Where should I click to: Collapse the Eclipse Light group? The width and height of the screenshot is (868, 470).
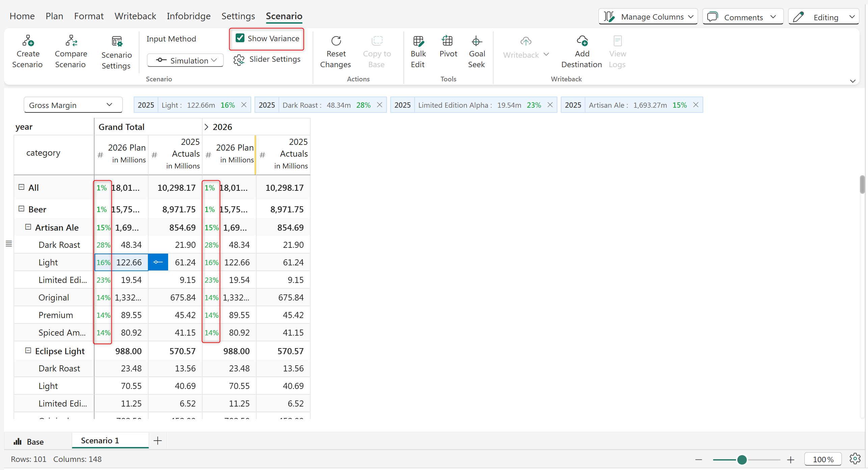[x=28, y=351]
